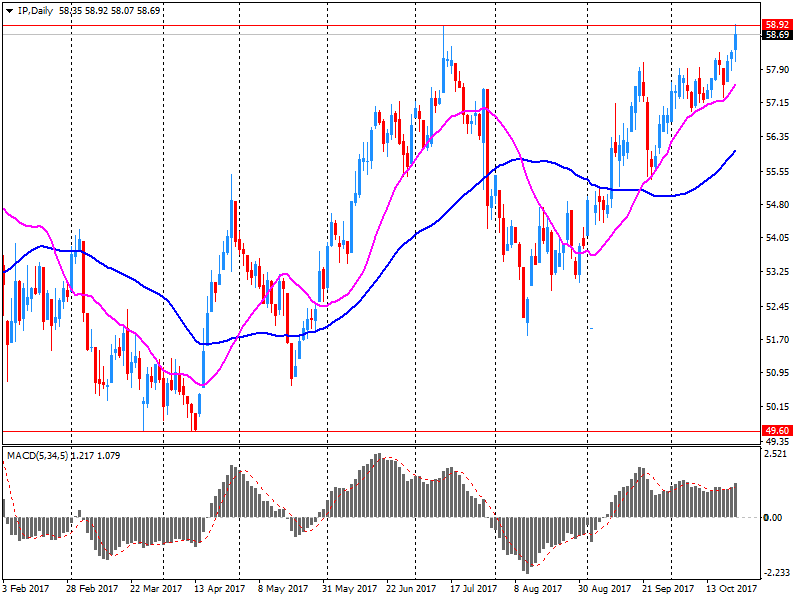Select the MACD -2.233 scale value
The height and width of the screenshot is (600, 800).
point(777,573)
